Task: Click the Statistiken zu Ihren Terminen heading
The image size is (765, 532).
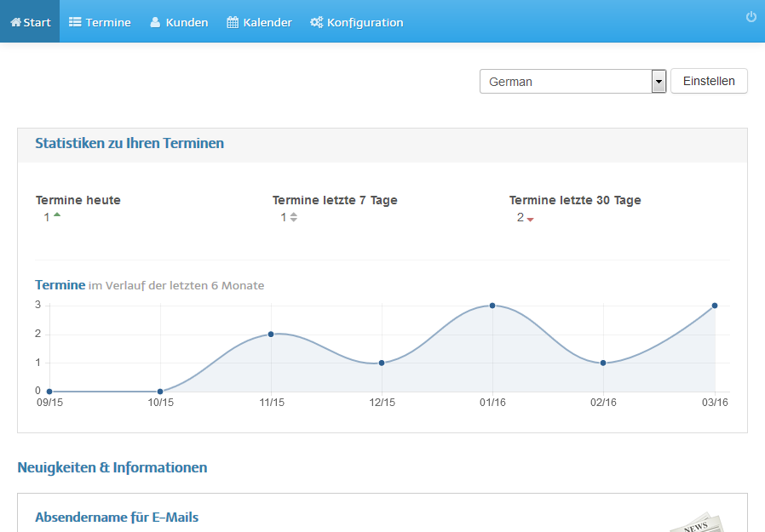Action: pos(129,143)
